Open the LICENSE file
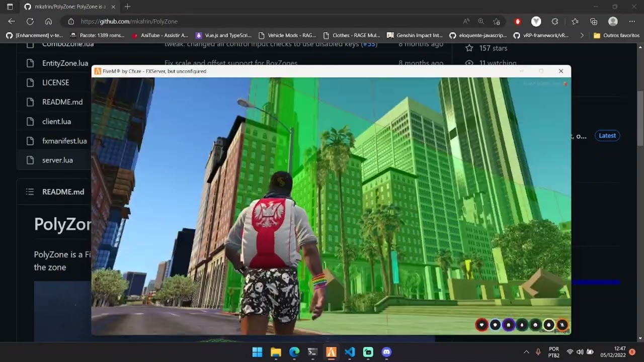 point(55,82)
